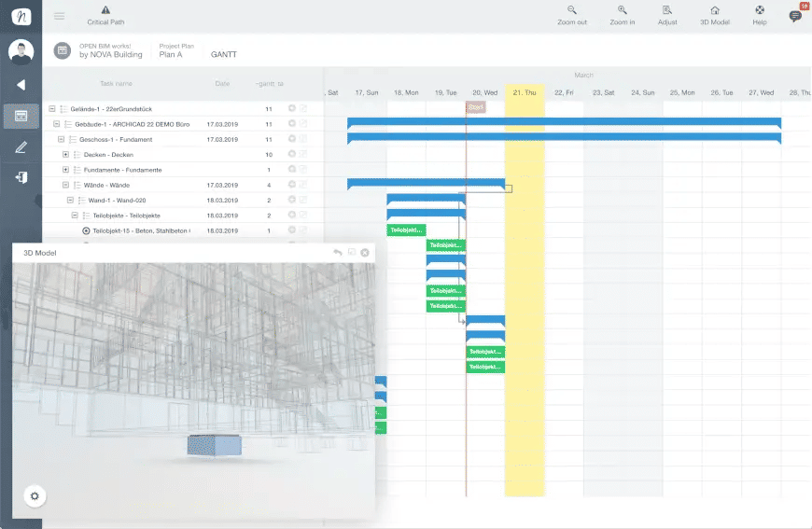
Task: Expand the Fundamente - Fundamente row
Action: coord(65,169)
